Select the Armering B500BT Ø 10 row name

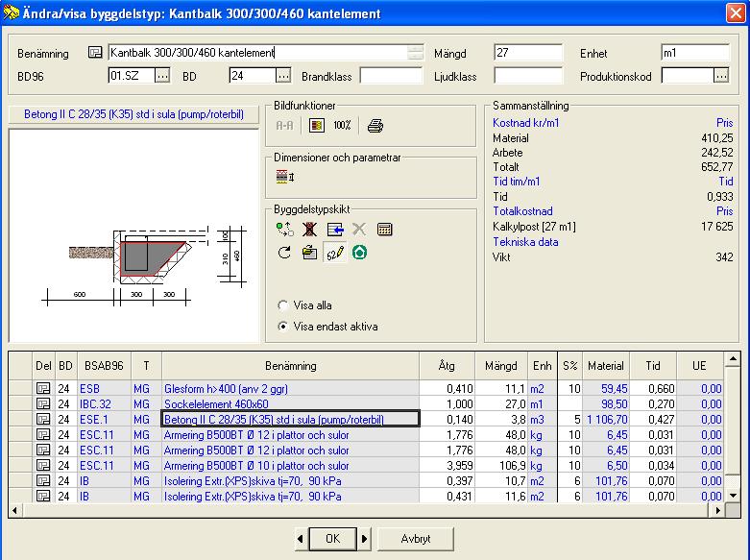point(256,465)
